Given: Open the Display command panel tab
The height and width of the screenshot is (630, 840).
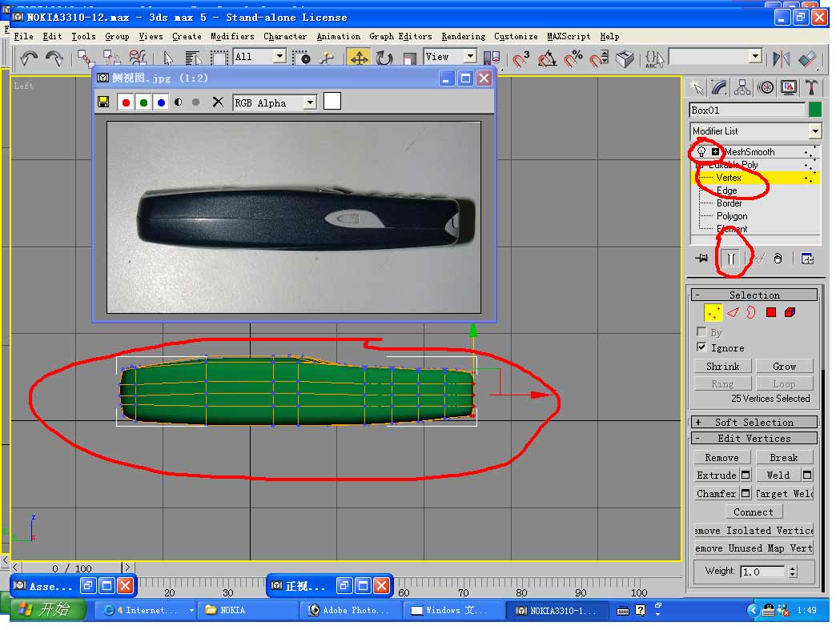Looking at the screenshot, I should (x=789, y=87).
